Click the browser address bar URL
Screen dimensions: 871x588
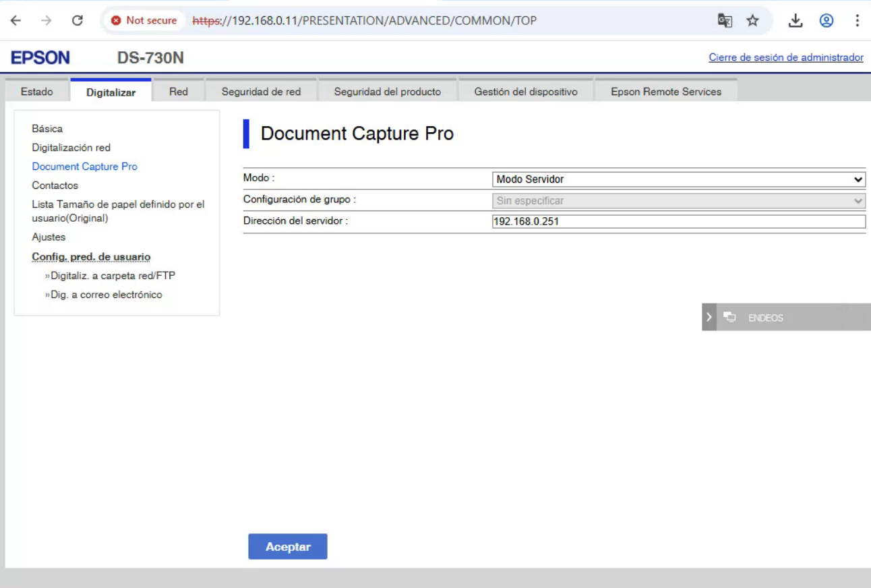click(365, 20)
